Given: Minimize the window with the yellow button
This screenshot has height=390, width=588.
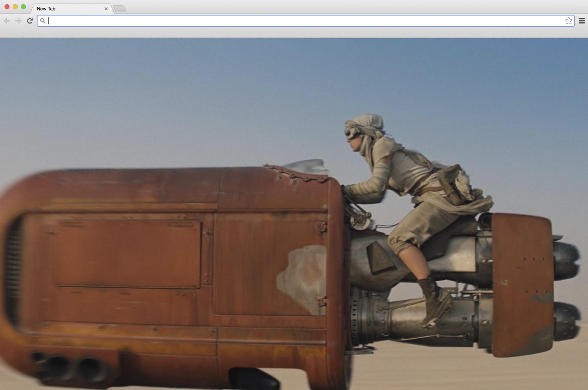Looking at the screenshot, I should point(15,6).
